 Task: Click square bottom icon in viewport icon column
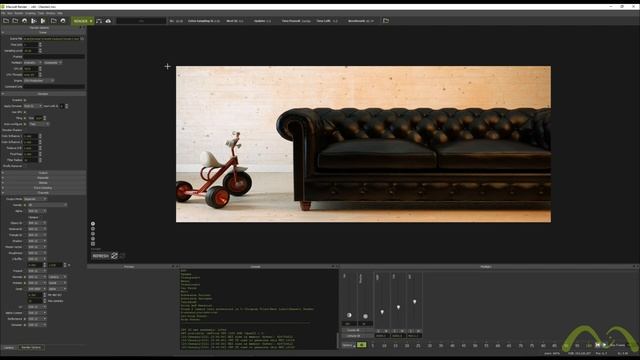coord(93,244)
